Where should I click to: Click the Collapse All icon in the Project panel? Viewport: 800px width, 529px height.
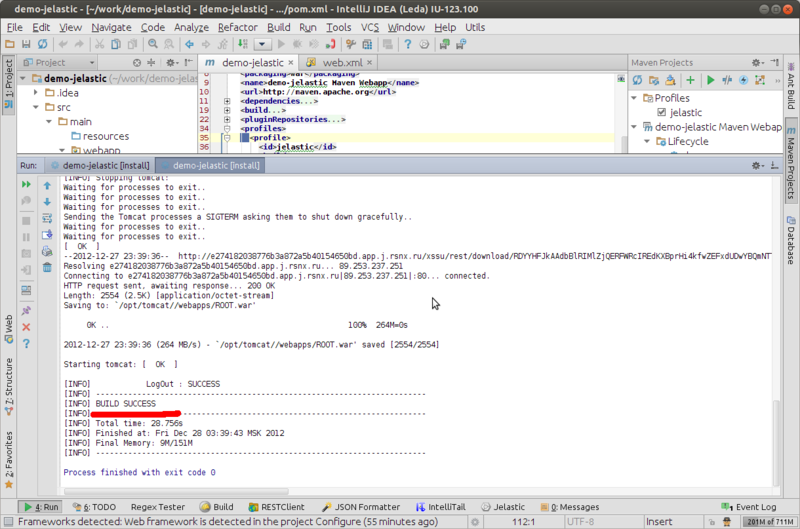[x=151, y=62]
